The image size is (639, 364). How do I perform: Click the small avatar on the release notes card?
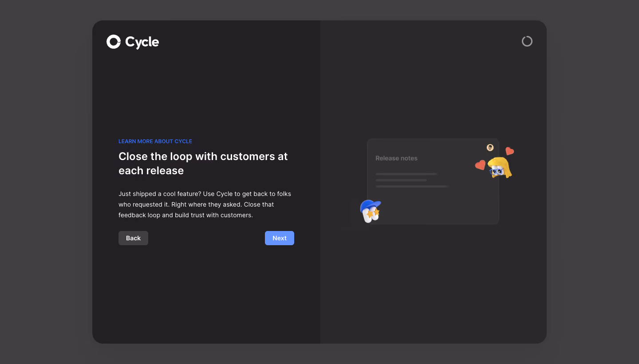pyautogui.click(x=490, y=147)
